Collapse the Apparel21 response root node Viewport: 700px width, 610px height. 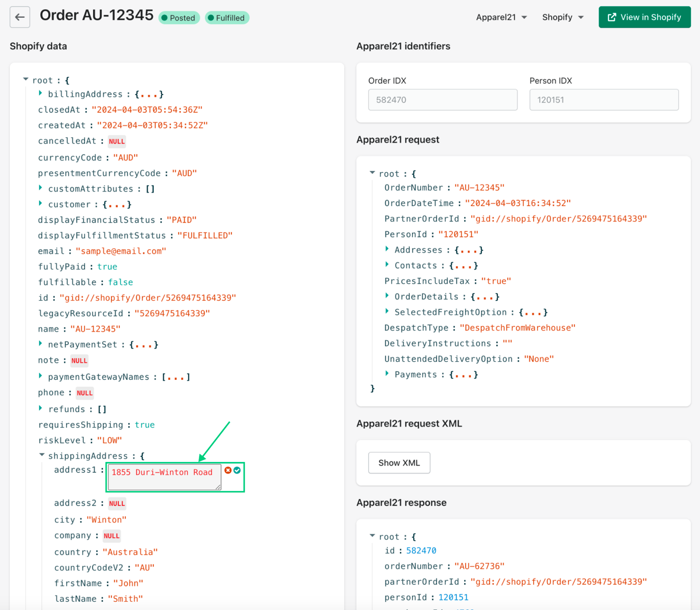point(372,536)
